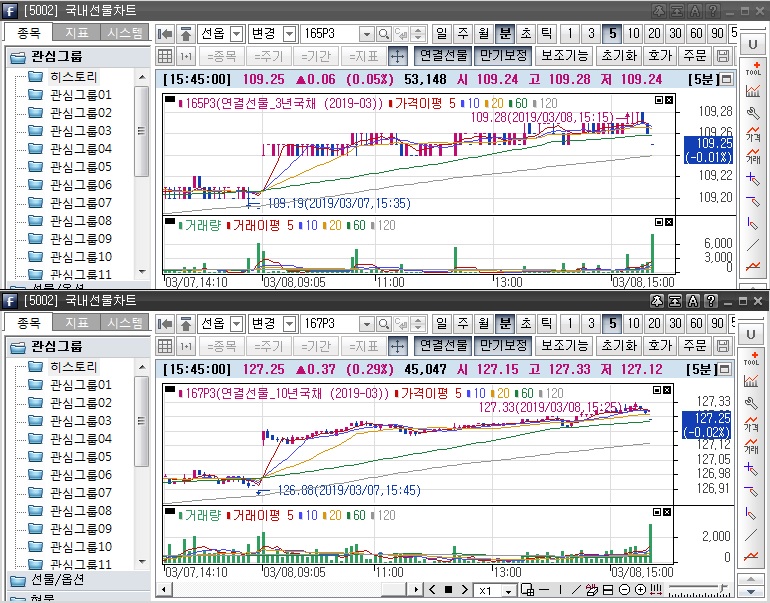Click 초기화 button in bottom chart

[619, 345]
